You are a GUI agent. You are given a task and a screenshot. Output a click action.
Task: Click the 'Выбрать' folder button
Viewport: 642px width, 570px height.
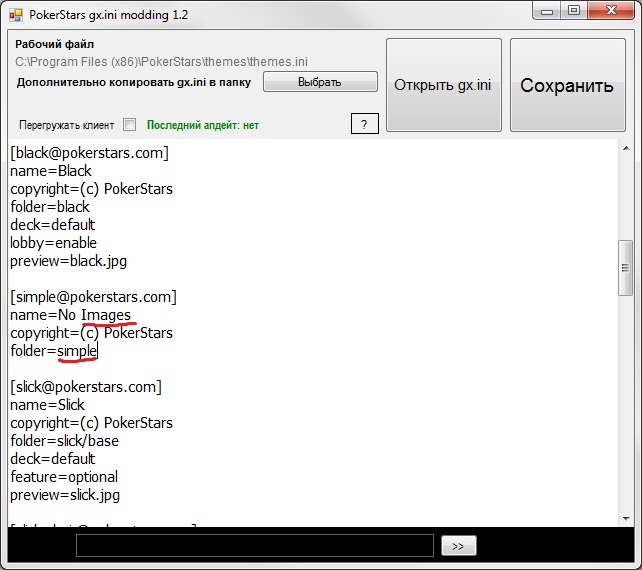pos(320,82)
